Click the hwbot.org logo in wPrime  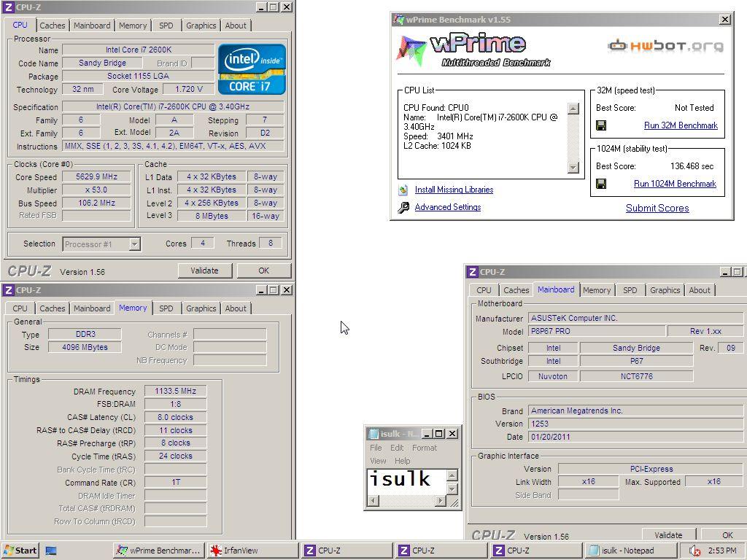[x=665, y=46]
